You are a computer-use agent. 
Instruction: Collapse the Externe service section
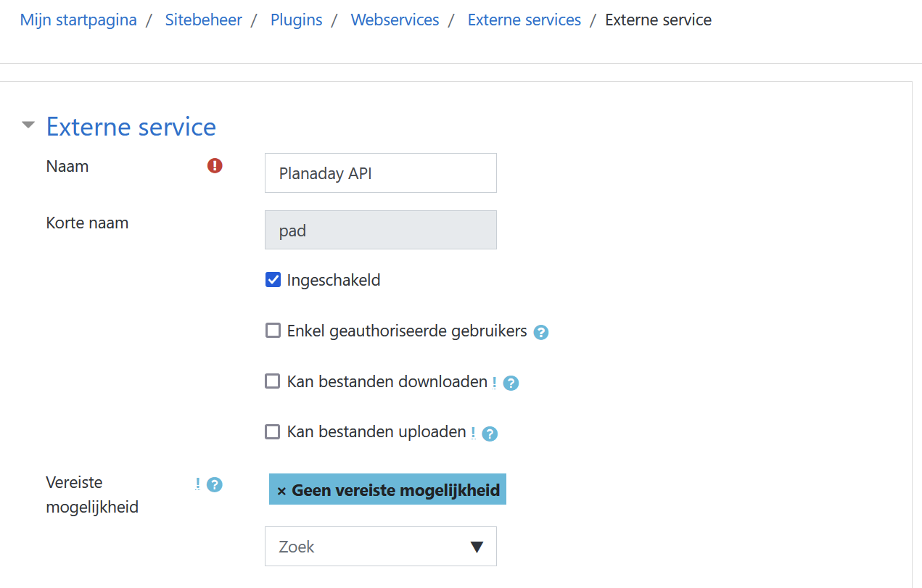coord(28,125)
